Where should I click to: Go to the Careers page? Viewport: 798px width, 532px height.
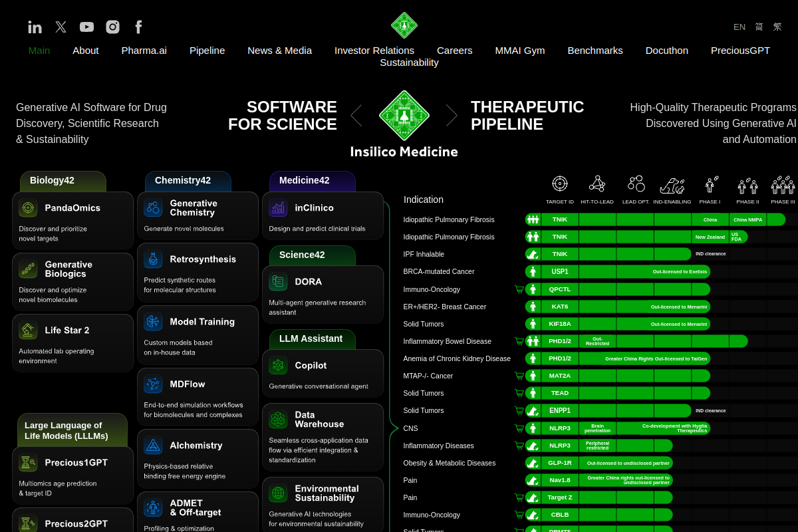click(x=455, y=51)
